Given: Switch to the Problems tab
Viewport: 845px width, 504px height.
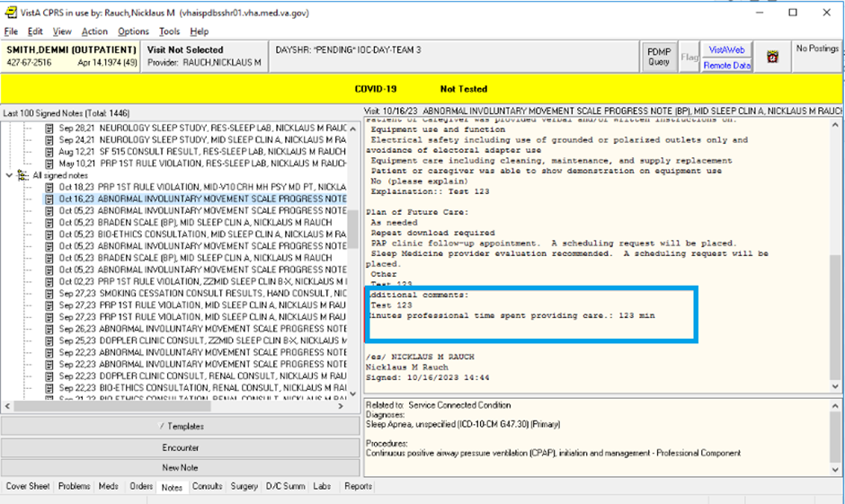Looking at the screenshot, I should [x=75, y=486].
